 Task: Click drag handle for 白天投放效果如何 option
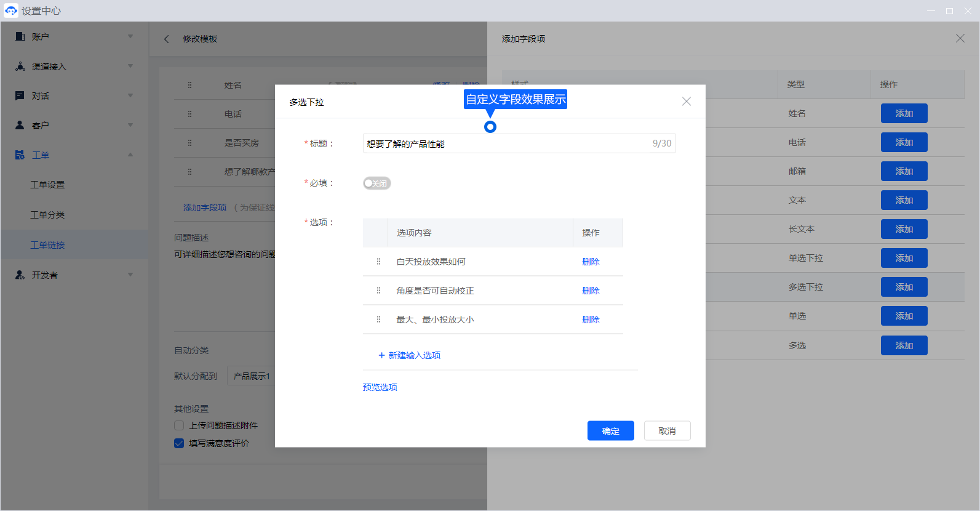[x=378, y=262]
